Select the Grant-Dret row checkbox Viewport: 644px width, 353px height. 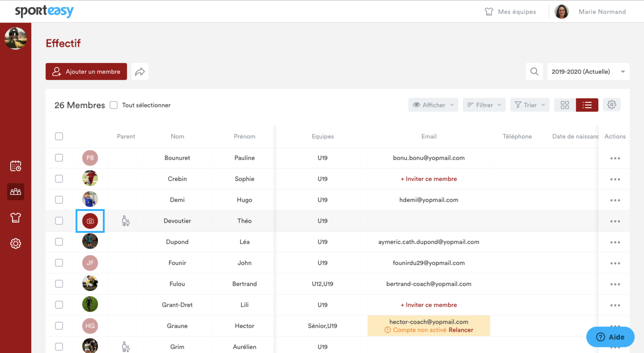pos(59,305)
